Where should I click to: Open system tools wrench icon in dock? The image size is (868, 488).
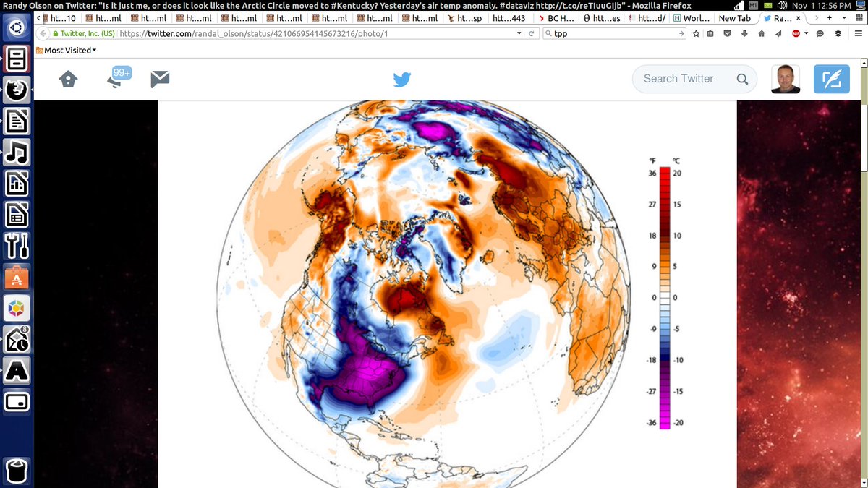point(17,245)
